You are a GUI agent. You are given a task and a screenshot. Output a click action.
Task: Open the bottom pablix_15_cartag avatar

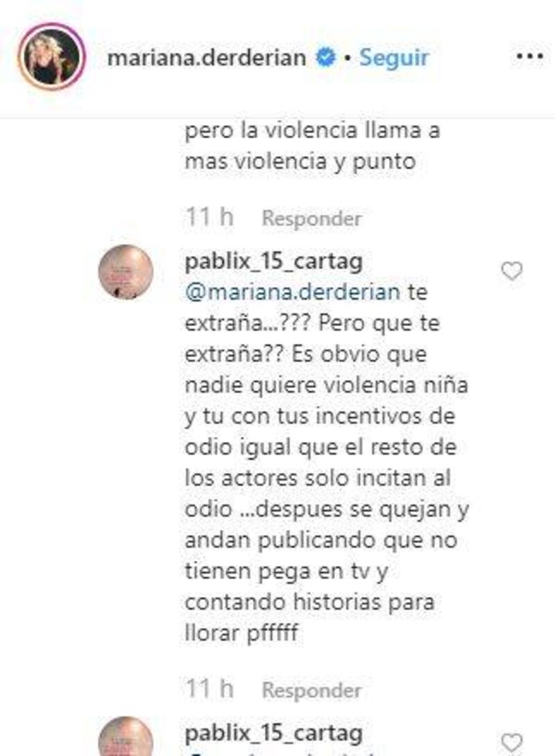[126, 737]
